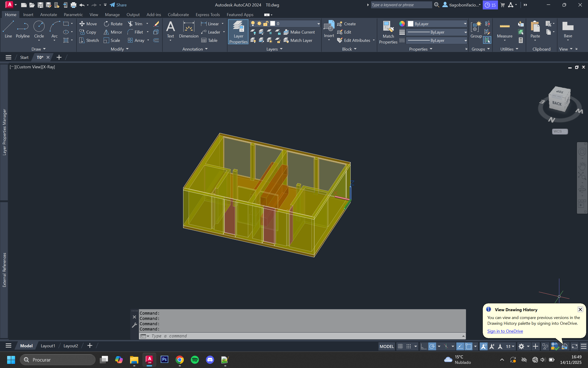
Task: Expand the layer name dropdown
Action: click(x=318, y=24)
